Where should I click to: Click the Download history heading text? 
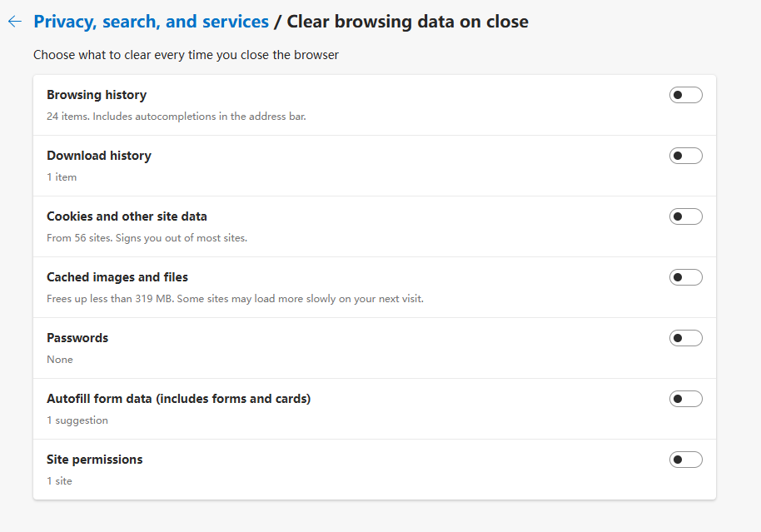99,156
